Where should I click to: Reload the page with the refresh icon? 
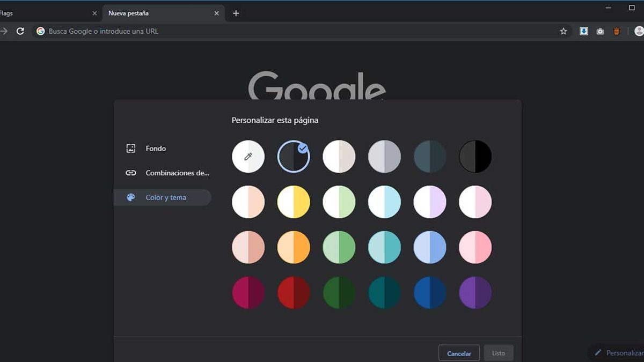pyautogui.click(x=20, y=31)
